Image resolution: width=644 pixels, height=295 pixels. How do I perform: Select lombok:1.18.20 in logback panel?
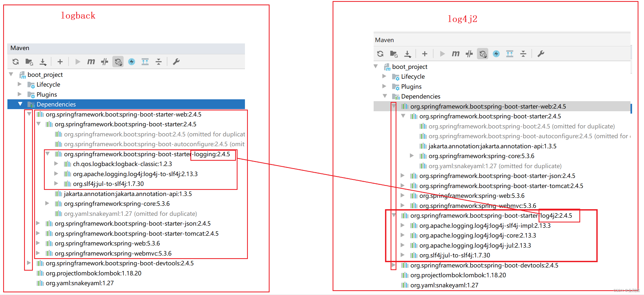93,273
